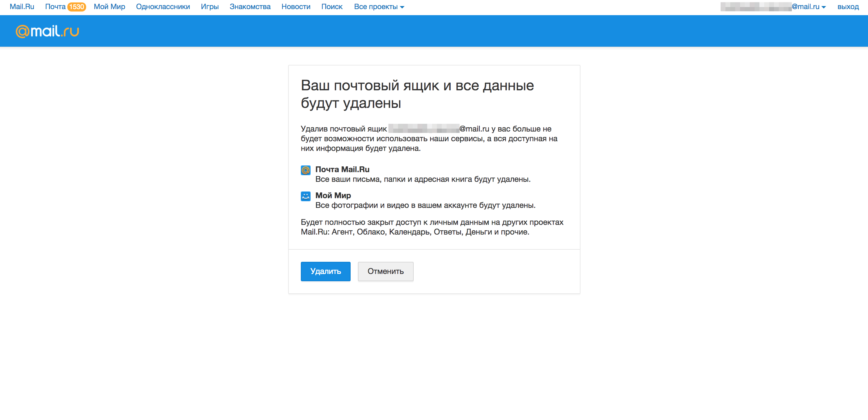
Task: Open Поиск in top navigation
Action: (x=331, y=7)
